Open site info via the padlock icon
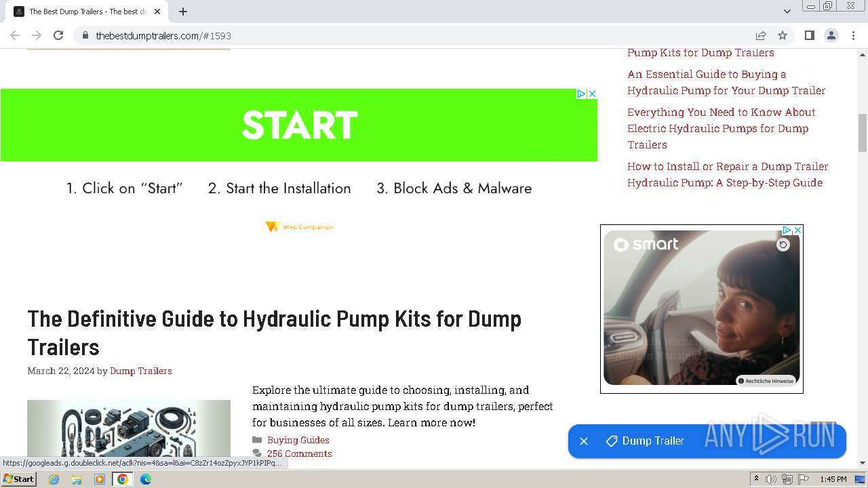 [85, 35]
